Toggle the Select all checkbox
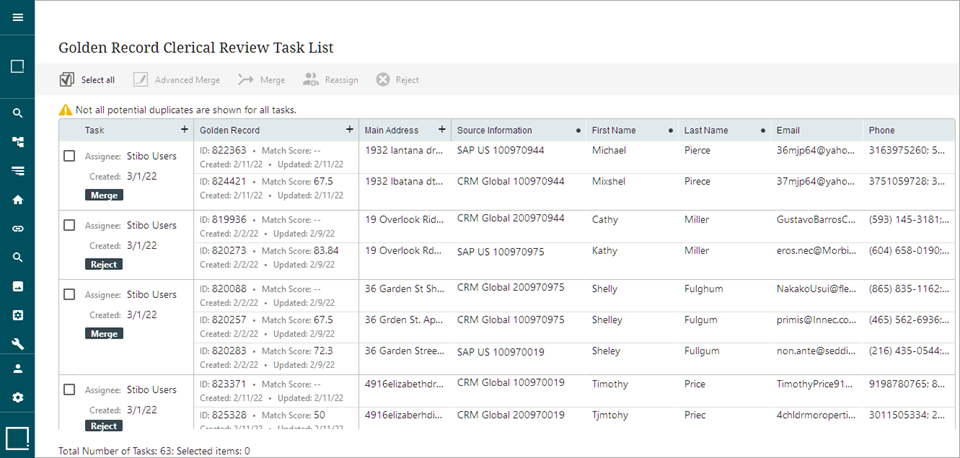The image size is (960, 458). pyautogui.click(x=67, y=80)
